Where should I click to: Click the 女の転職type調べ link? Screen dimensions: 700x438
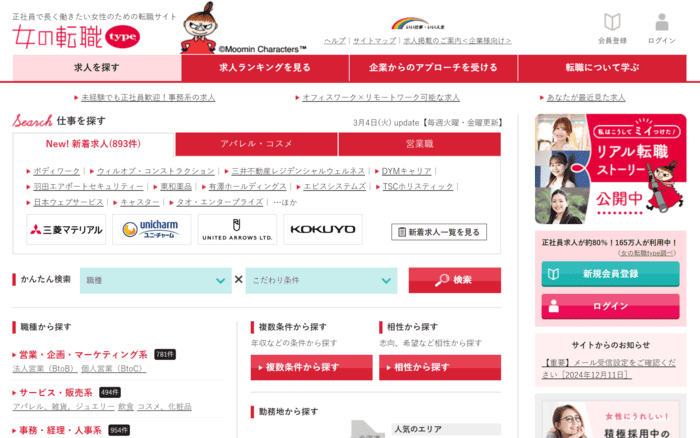[x=646, y=253]
